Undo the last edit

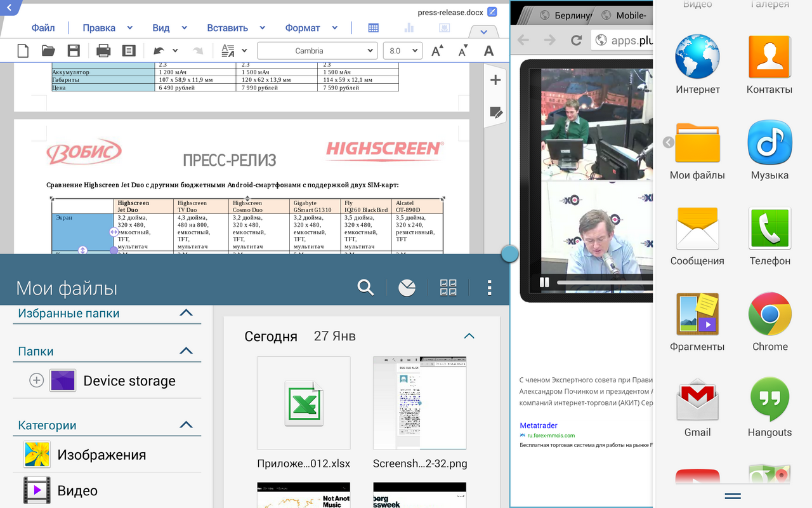[x=159, y=51]
